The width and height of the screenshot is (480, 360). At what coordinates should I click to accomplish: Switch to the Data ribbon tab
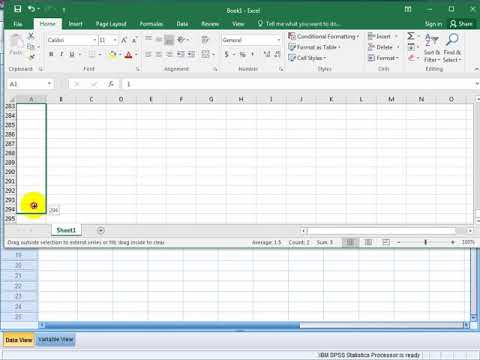pyautogui.click(x=182, y=24)
